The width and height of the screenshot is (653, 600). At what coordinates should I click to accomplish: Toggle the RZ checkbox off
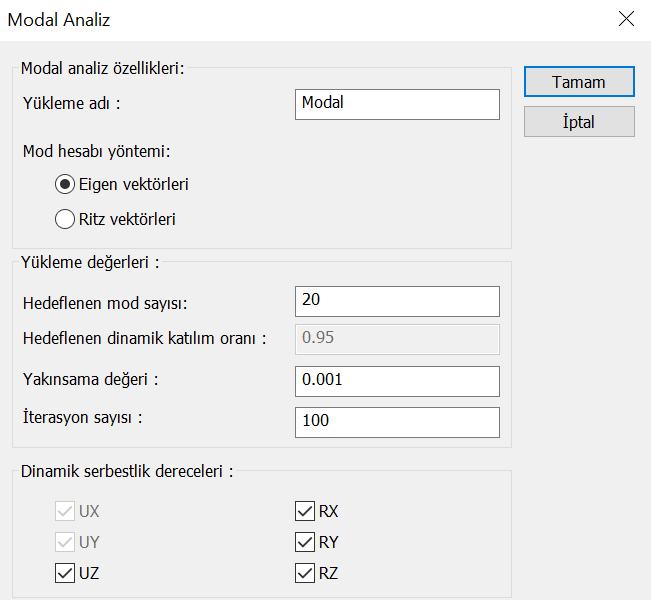point(305,573)
